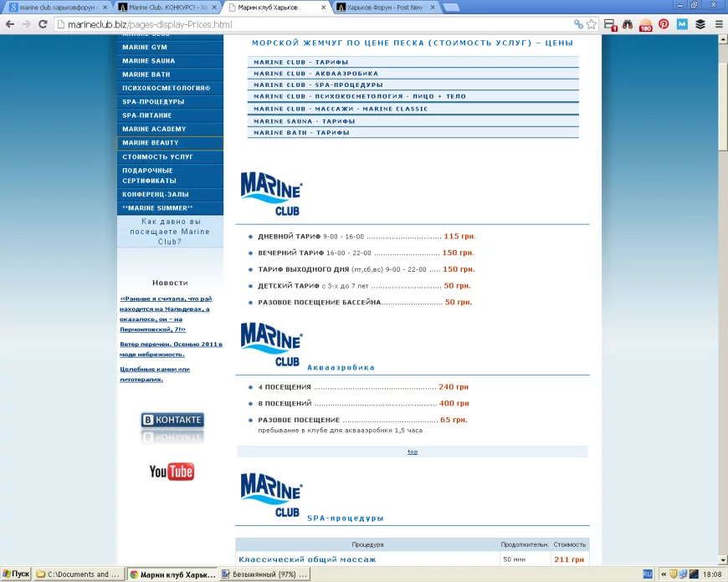Click the blue M extension icon
This screenshot has height=582, width=728.
point(682,24)
